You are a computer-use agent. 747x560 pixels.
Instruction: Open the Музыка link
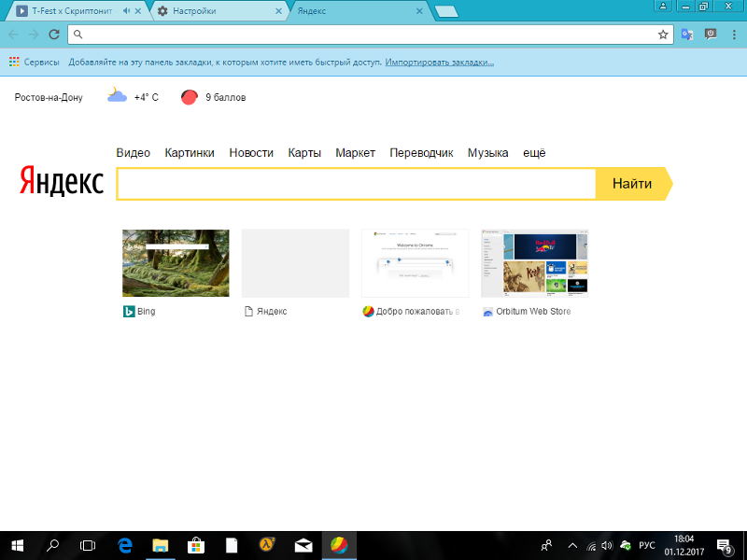487,153
